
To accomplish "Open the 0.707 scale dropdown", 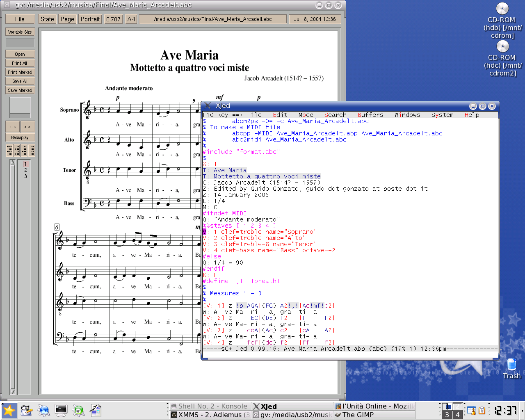I will 113,19.
